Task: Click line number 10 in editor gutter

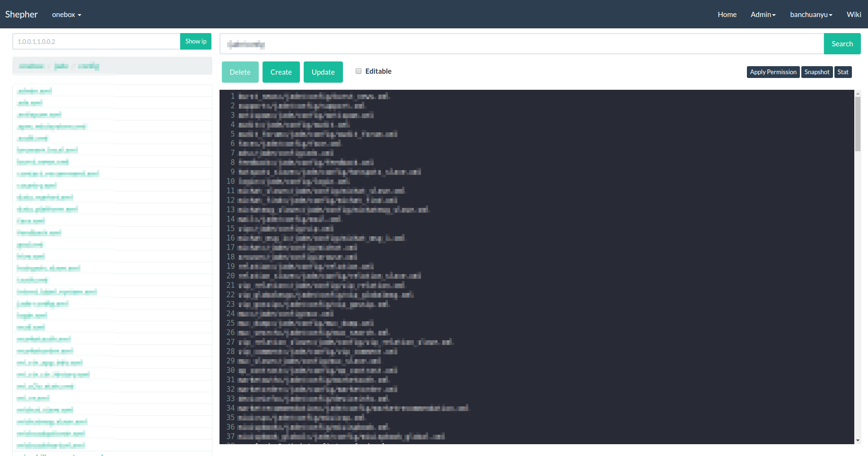Action: (230, 181)
